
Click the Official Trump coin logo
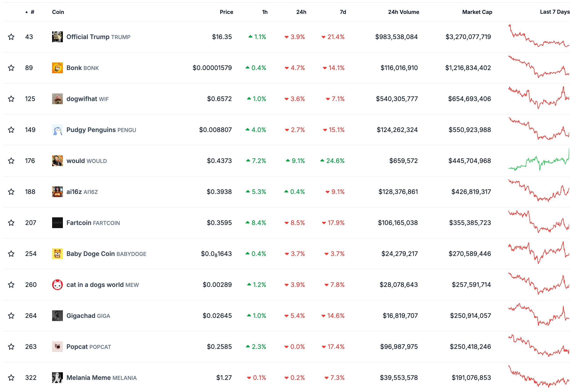click(x=57, y=37)
